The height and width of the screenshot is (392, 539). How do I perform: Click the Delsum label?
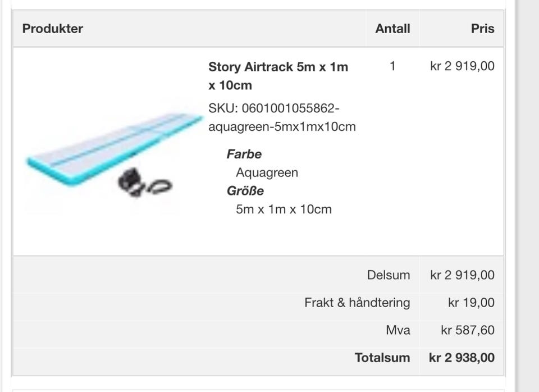(x=389, y=275)
